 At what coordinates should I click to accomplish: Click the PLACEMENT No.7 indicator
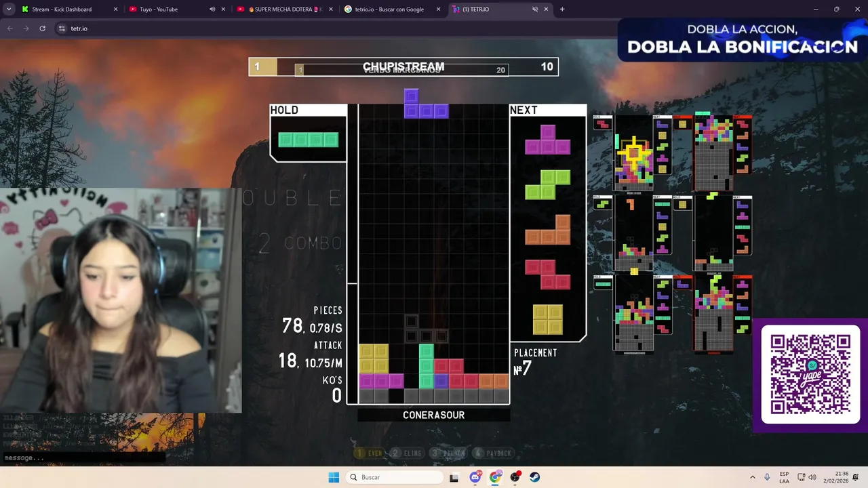536,363
